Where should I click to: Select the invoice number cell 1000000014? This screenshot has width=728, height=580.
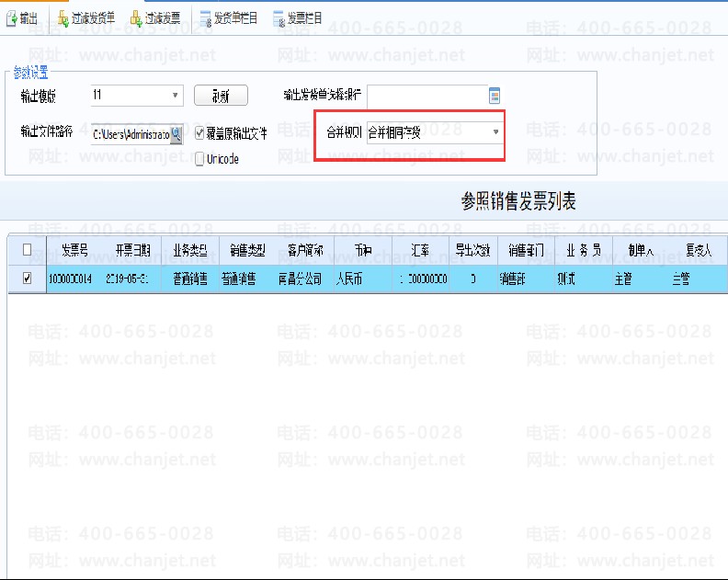[x=74, y=279]
